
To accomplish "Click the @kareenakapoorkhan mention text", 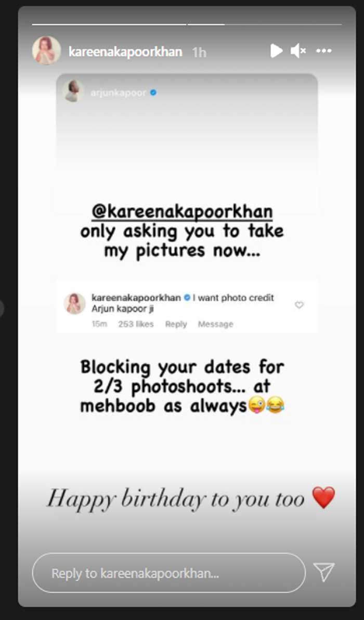I will click(x=182, y=212).
